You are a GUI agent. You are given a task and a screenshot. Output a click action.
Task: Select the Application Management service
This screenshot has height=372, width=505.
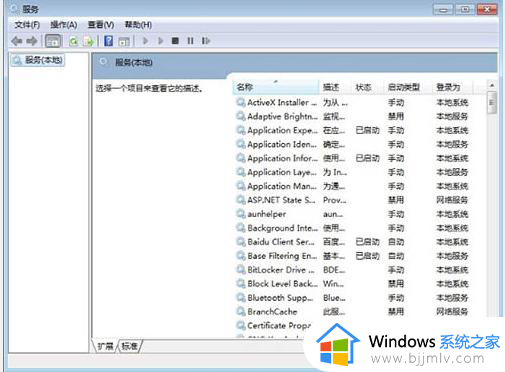tap(352, 186)
